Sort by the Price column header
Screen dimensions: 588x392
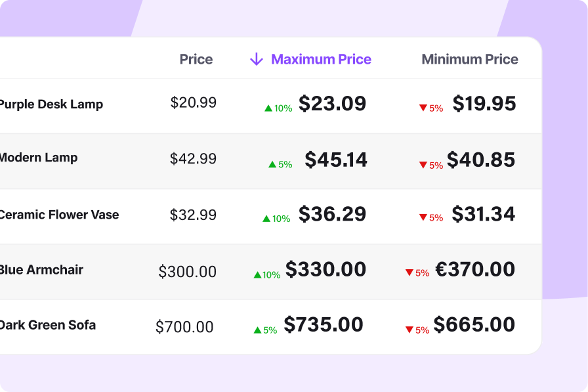(196, 60)
